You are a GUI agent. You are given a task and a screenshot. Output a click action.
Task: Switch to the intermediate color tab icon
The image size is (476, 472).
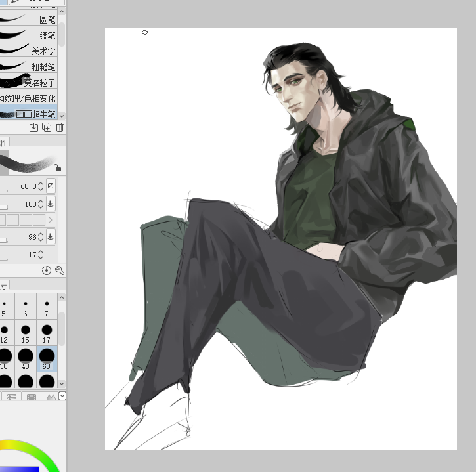coord(51,397)
